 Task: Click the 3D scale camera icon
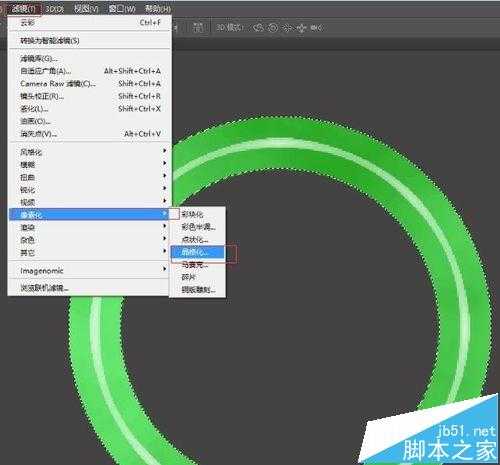[317, 28]
